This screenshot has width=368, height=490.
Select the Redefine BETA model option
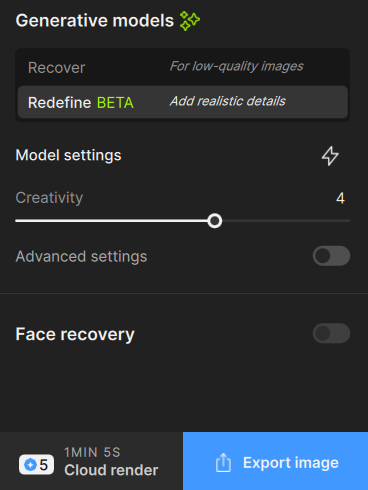click(183, 102)
